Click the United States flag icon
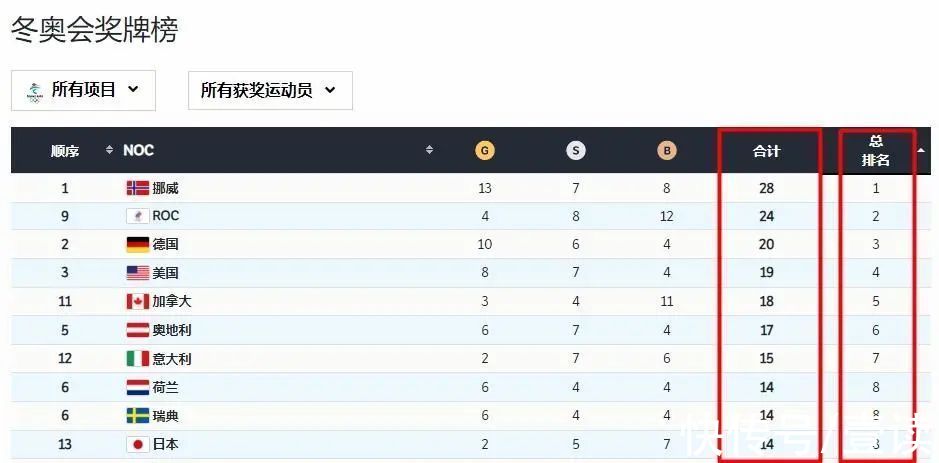This screenshot has height=463, width=939. click(x=137, y=273)
